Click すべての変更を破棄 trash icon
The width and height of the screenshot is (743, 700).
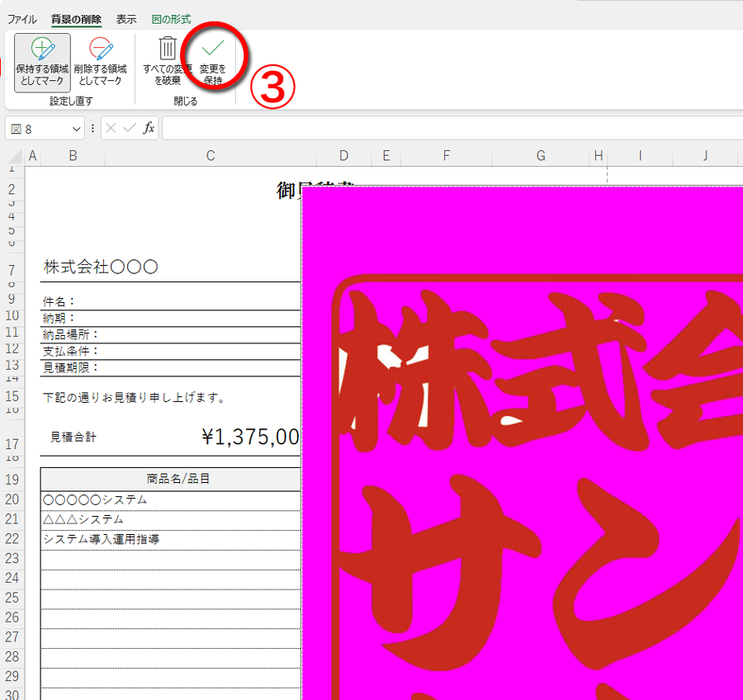point(167,62)
